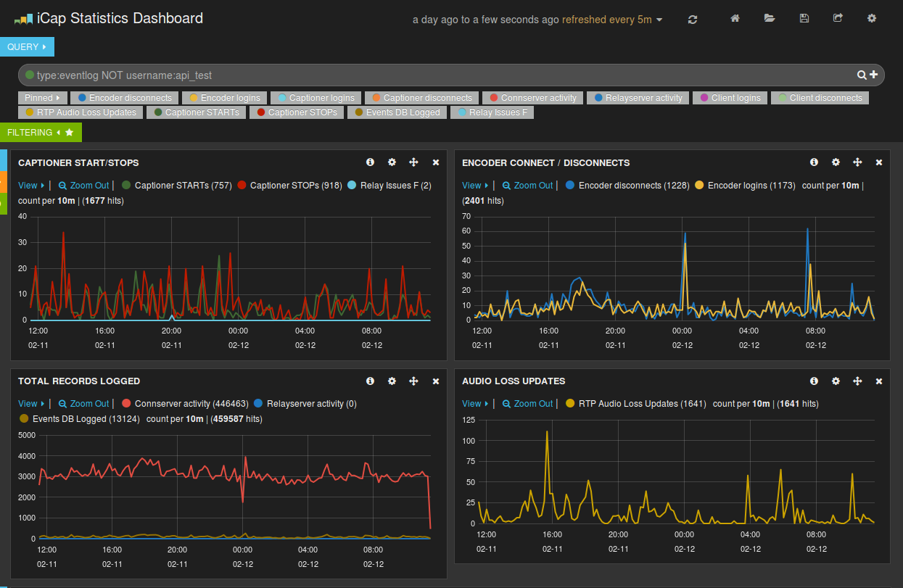Click the green query color dot
Viewport: 903px width, 588px height.
30,75
